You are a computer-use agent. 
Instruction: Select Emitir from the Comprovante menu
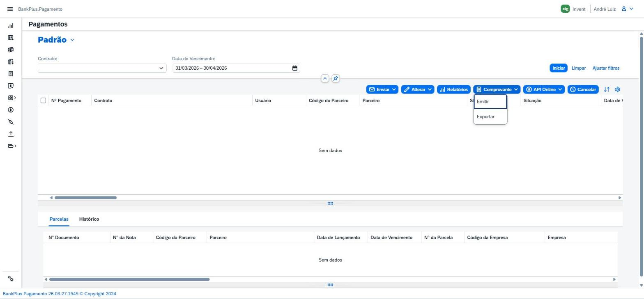coord(490,102)
